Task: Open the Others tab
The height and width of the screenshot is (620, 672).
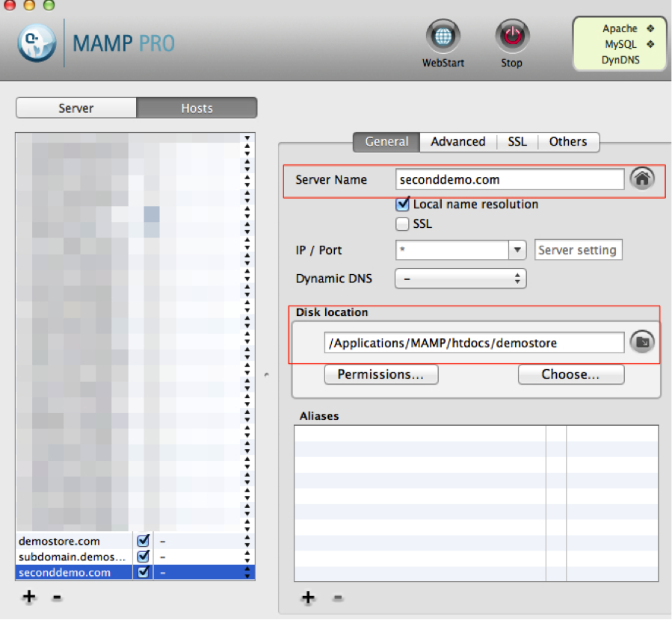Action: coord(568,142)
